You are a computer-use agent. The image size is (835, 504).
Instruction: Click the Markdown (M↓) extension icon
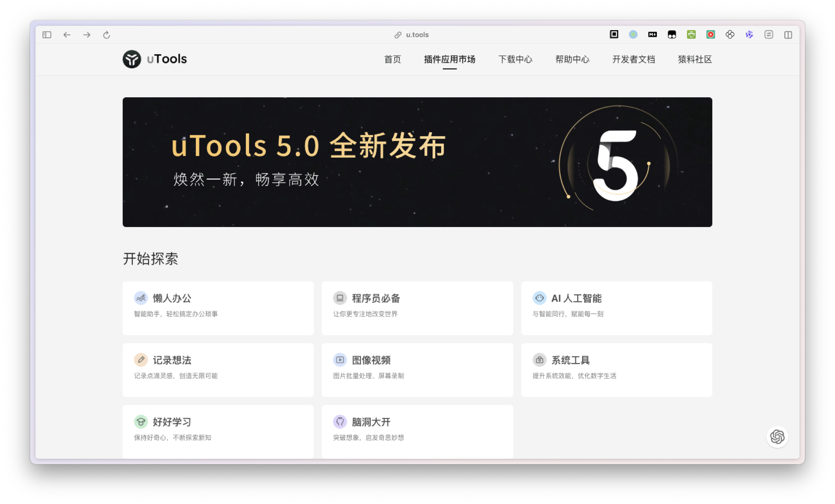652,35
